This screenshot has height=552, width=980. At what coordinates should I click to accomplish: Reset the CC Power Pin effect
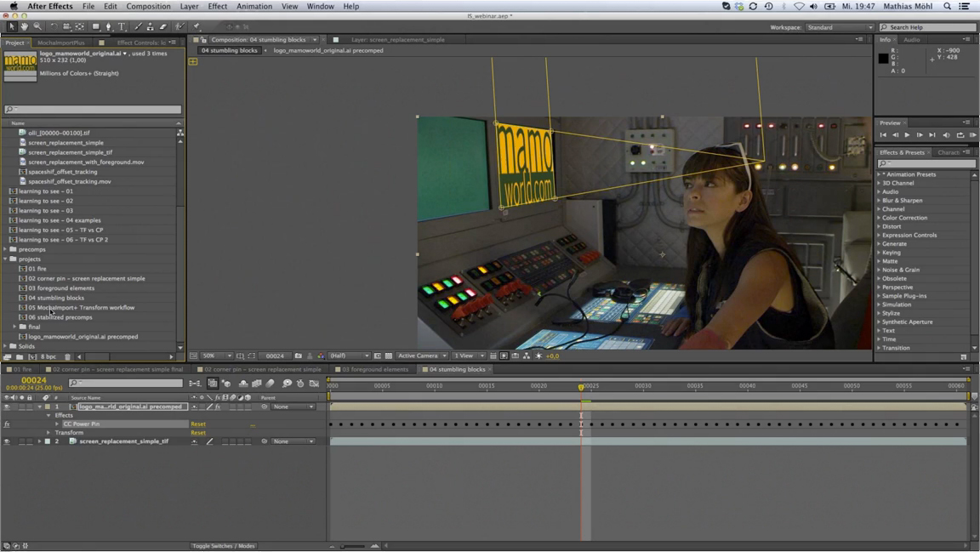197,424
